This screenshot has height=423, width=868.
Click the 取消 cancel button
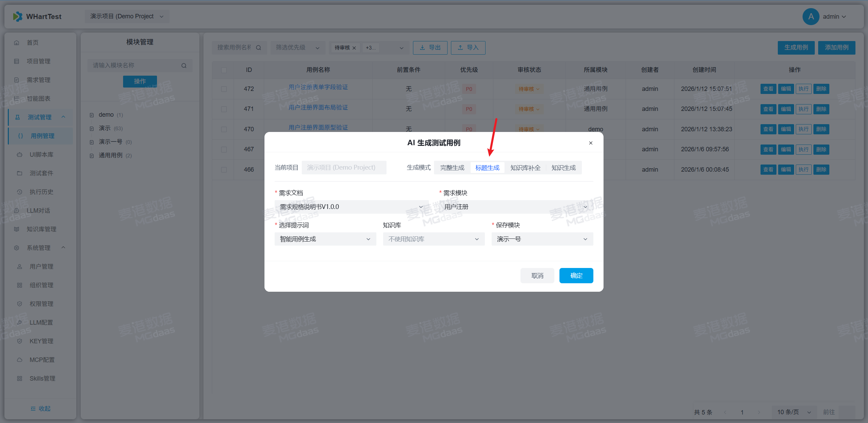[x=537, y=276]
